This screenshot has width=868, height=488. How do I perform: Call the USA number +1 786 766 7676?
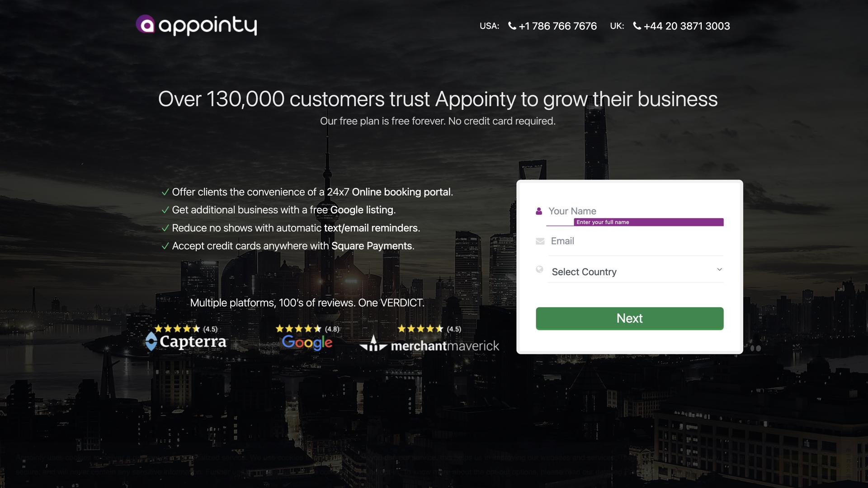coord(558,26)
